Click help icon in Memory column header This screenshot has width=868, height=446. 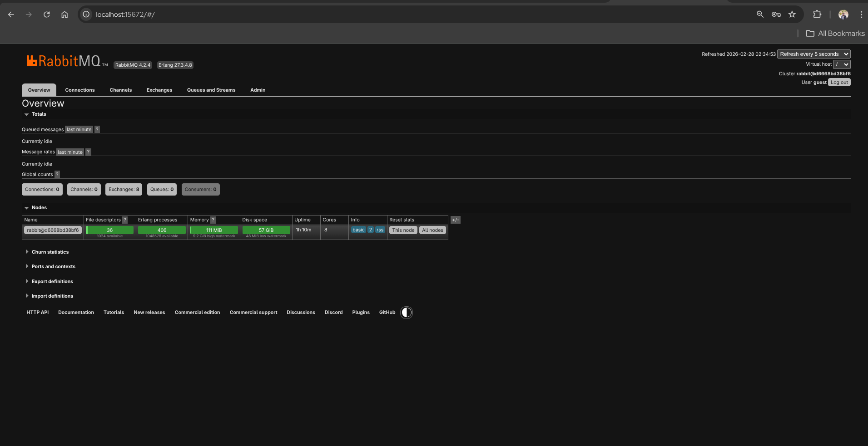pyautogui.click(x=213, y=220)
